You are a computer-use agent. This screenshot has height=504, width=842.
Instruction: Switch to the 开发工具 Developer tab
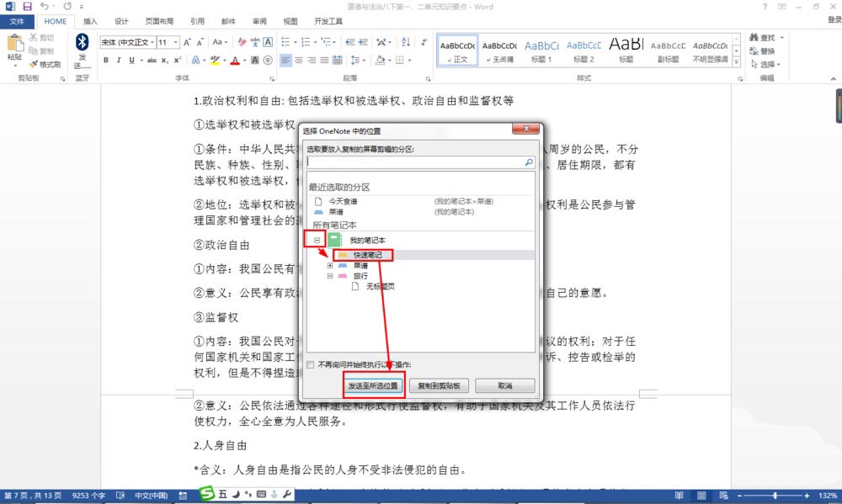click(328, 22)
